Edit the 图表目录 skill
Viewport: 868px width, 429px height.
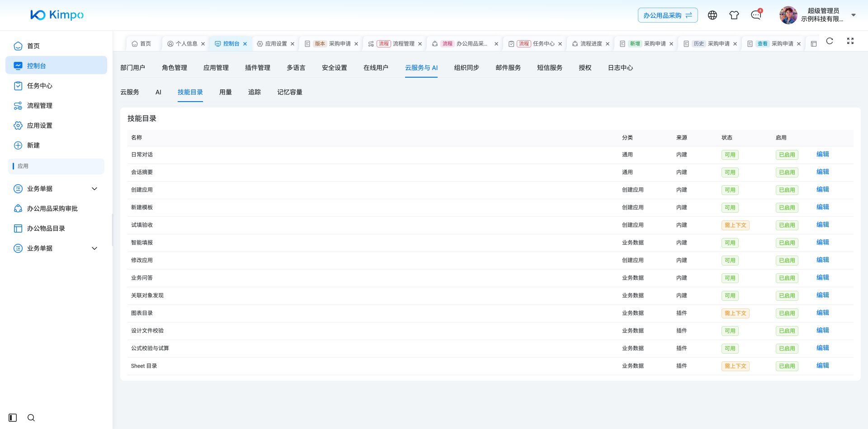tap(823, 313)
